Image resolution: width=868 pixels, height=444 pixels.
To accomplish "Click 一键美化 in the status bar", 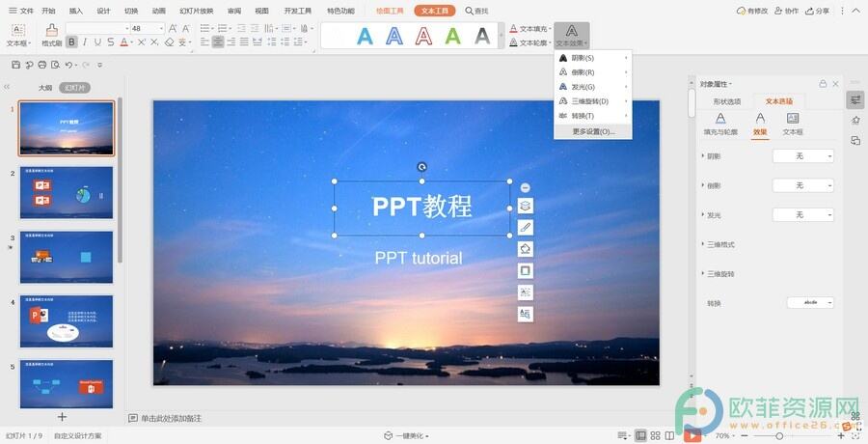I will pos(406,435).
